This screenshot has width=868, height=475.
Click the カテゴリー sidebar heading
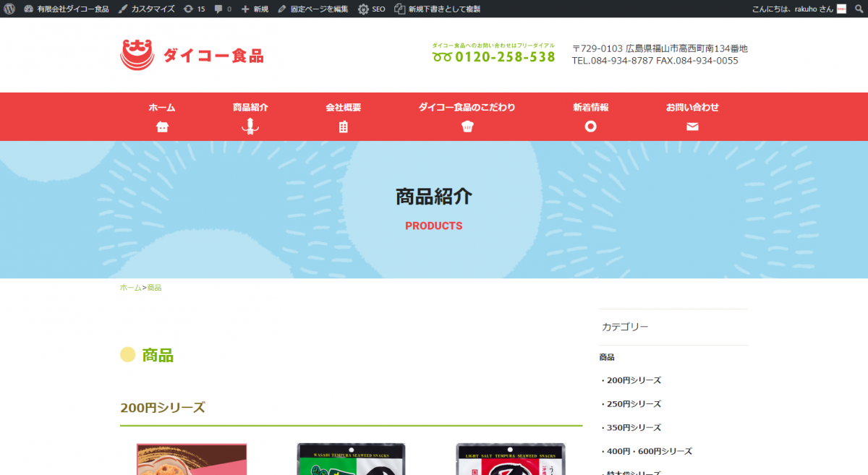tap(625, 327)
